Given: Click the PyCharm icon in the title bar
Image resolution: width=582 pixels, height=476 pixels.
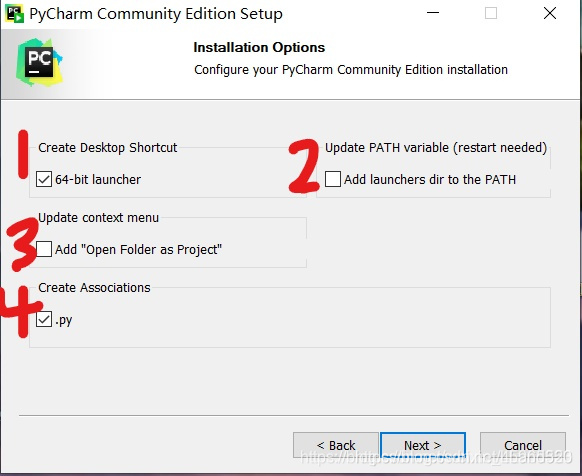Looking at the screenshot, I should pyautogui.click(x=15, y=14).
